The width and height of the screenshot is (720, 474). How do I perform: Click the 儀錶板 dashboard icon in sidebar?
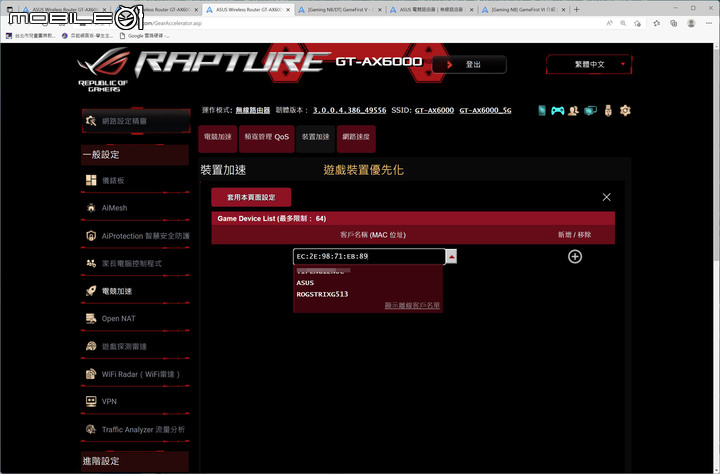[91, 180]
